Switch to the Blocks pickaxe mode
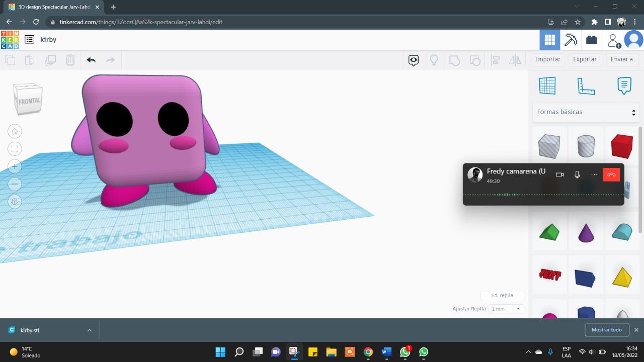This screenshot has height=362, width=644. pyautogui.click(x=571, y=40)
